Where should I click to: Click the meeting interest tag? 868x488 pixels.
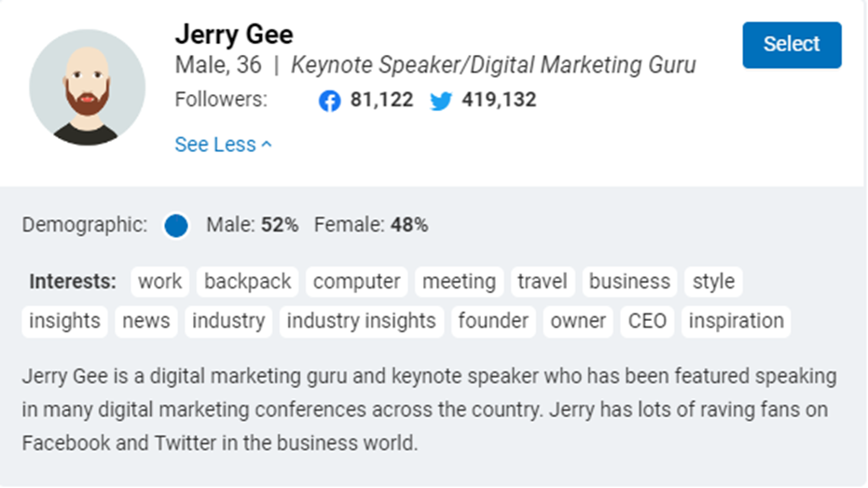[459, 282]
